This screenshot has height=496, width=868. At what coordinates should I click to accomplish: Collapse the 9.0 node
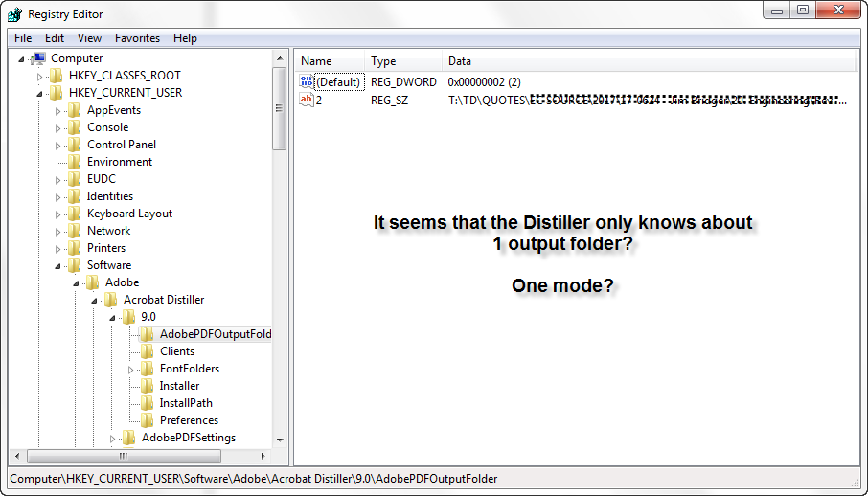coord(112,318)
